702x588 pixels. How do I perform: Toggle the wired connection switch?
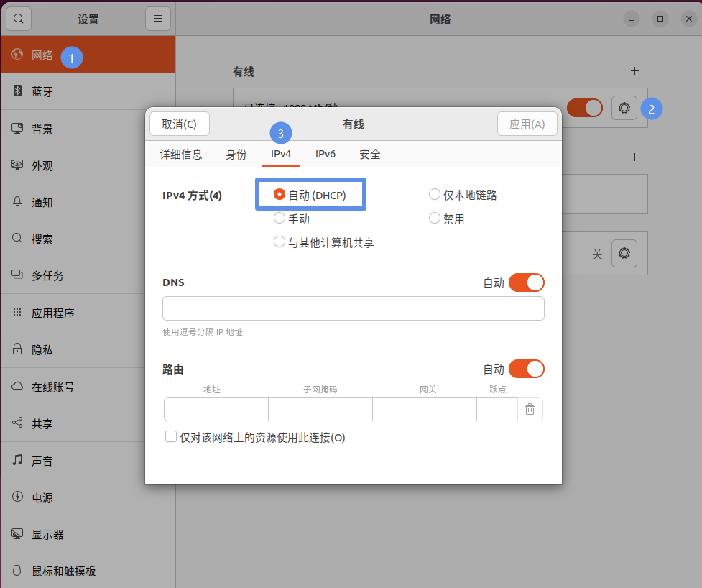pyautogui.click(x=584, y=108)
